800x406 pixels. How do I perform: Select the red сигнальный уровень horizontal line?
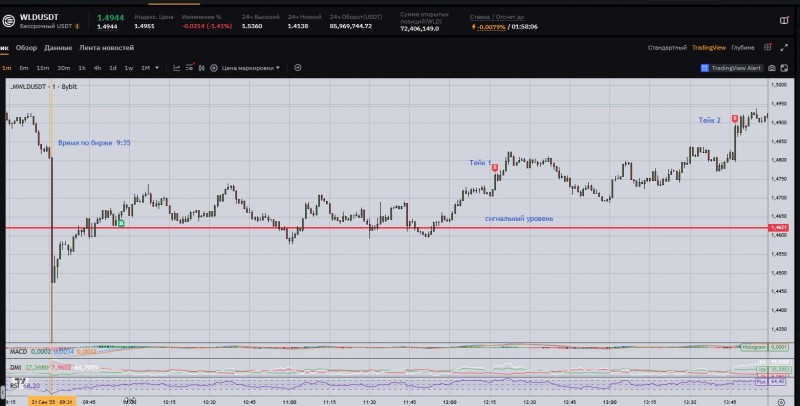point(386,227)
